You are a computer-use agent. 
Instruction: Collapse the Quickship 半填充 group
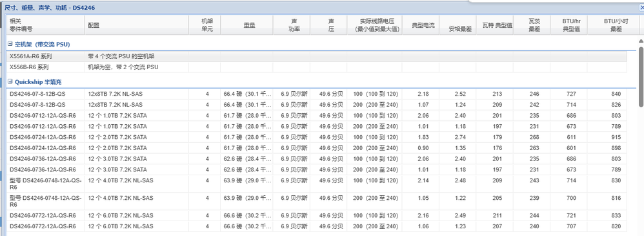[x=11, y=81]
